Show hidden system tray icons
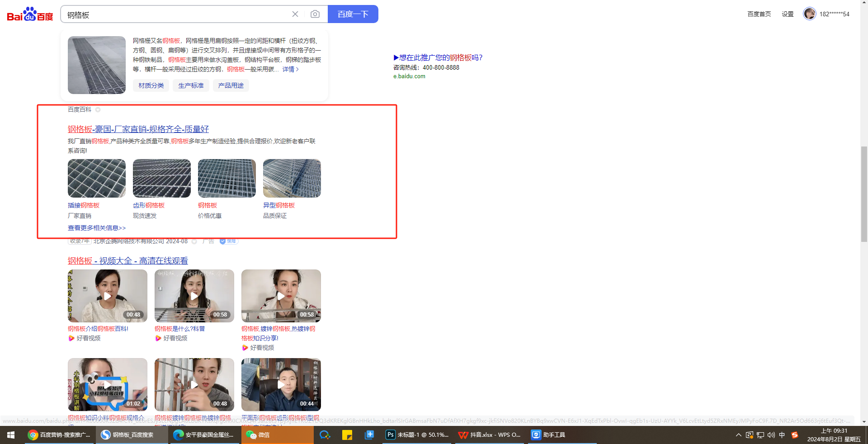The height and width of the screenshot is (444, 868). tap(739, 435)
